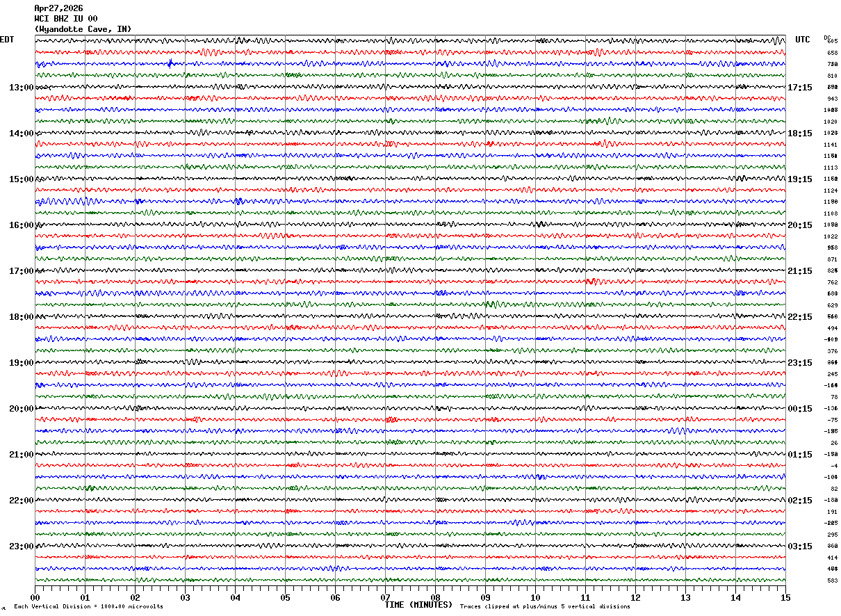This screenshot has width=841, height=616.
Task: Click minute tick label 14 on x-axis
Action: [x=735, y=597]
